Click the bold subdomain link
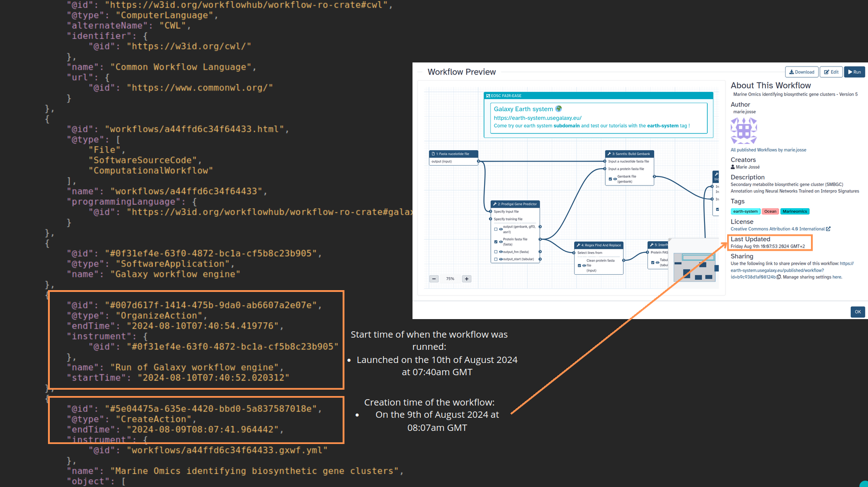Viewport: 868px width, 487px height. click(566, 126)
